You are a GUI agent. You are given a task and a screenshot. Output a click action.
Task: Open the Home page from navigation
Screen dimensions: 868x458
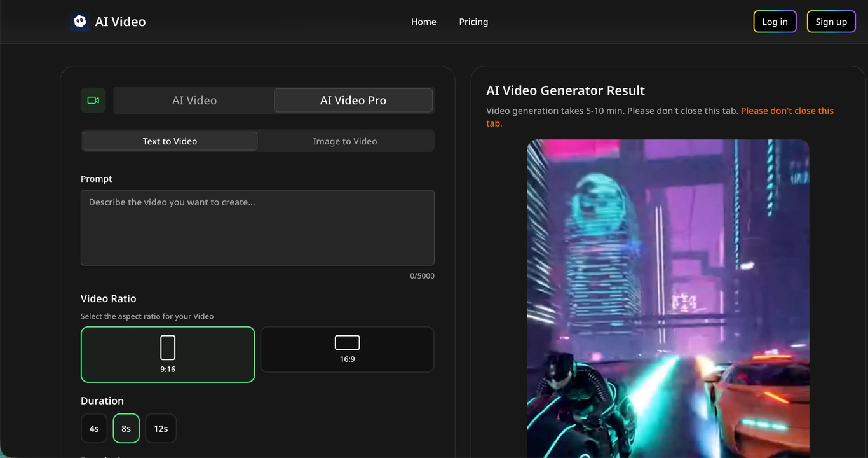point(423,22)
